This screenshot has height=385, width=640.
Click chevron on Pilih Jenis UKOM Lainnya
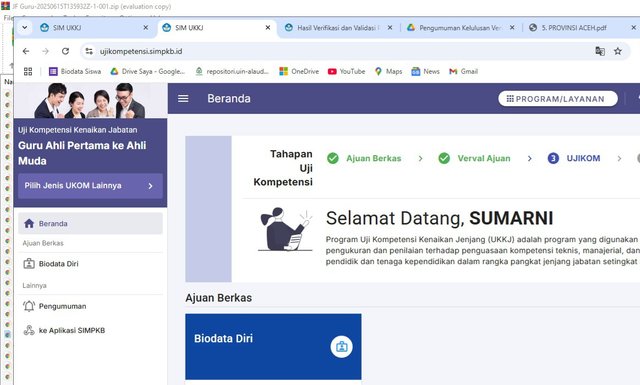click(x=150, y=186)
